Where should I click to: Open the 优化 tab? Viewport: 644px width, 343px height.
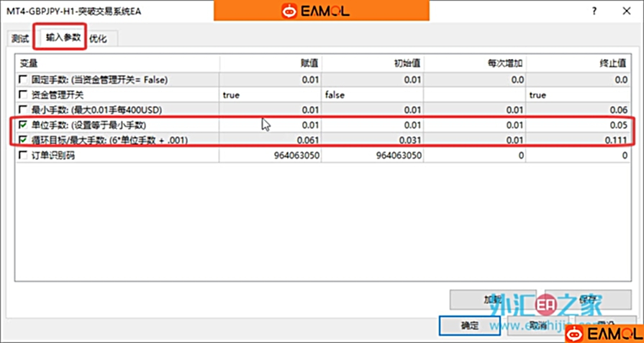click(99, 39)
